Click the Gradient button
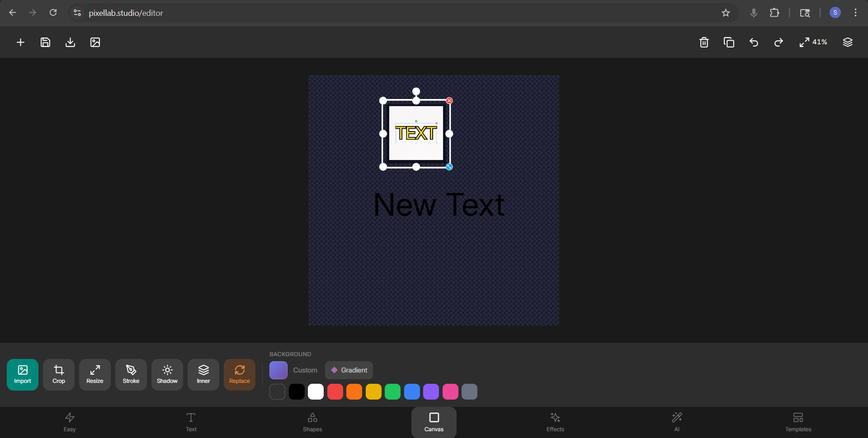 click(x=349, y=370)
